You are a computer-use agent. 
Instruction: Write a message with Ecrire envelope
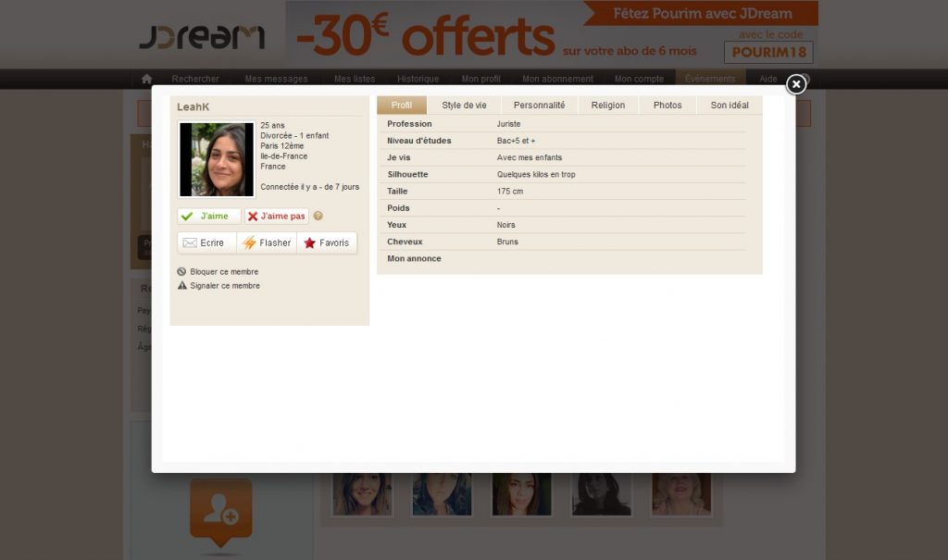click(206, 243)
